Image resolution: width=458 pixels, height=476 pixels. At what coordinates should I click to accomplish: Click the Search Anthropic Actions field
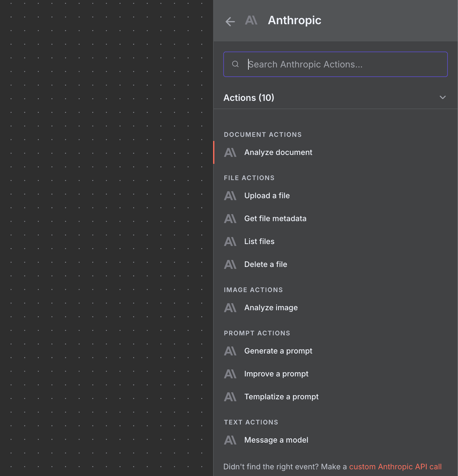coord(336,64)
